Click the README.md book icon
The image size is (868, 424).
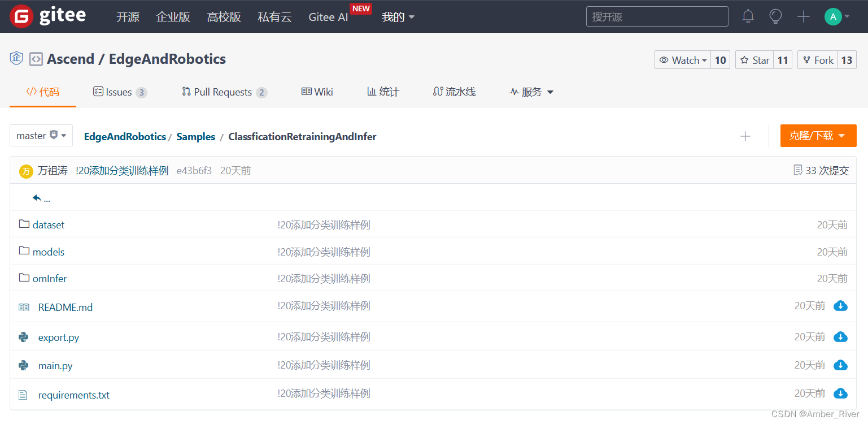pyautogui.click(x=24, y=307)
